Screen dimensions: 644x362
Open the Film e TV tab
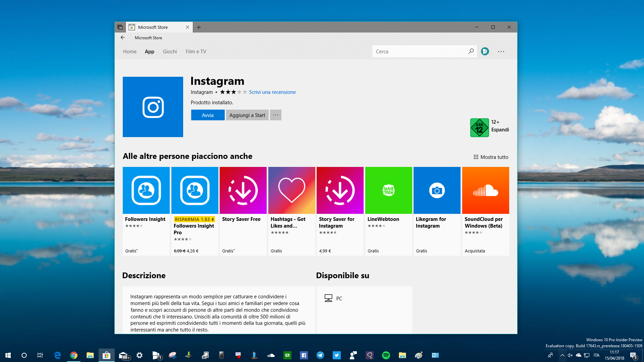pos(196,51)
